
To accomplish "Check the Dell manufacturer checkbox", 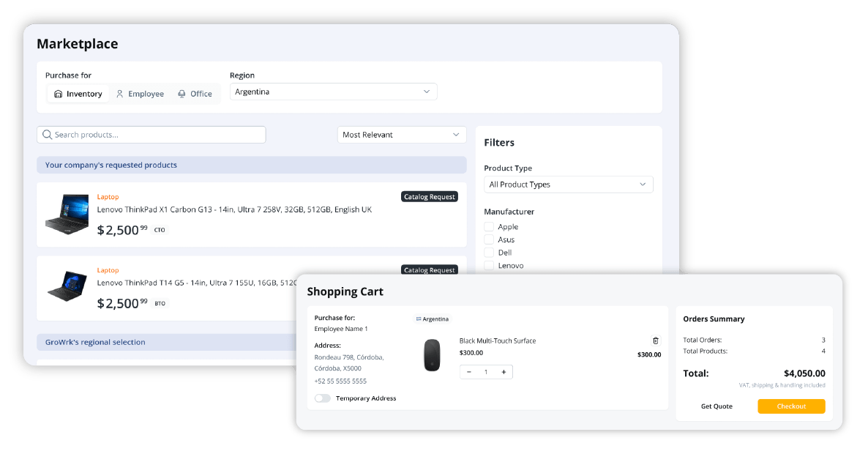I will (489, 253).
